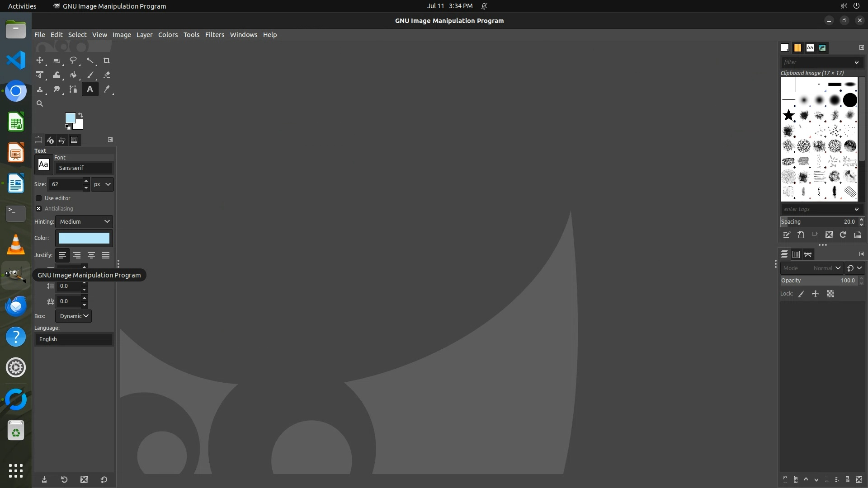Viewport: 868px width, 488px height.
Task: Open the Hinting dropdown
Action: [x=84, y=222]
